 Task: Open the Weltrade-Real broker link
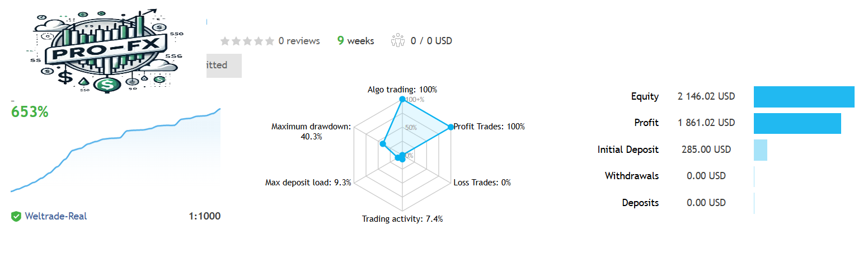tap(56, 216)
